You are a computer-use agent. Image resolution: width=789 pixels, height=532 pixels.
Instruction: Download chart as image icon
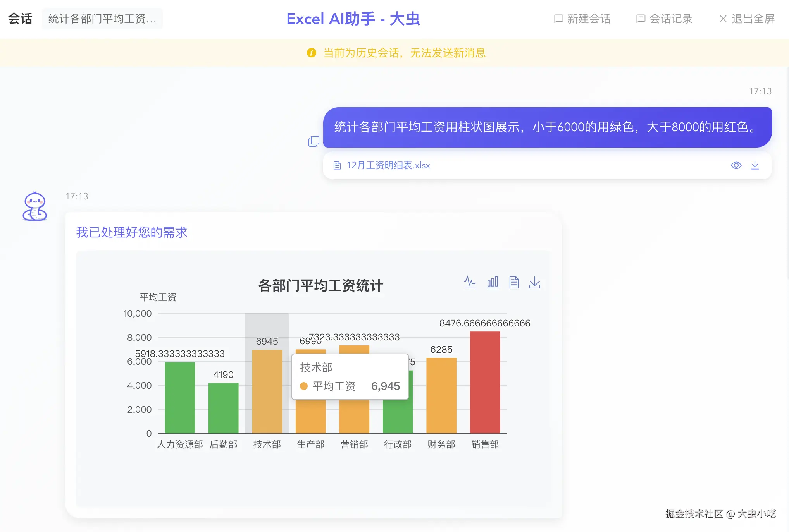(535, 282)
